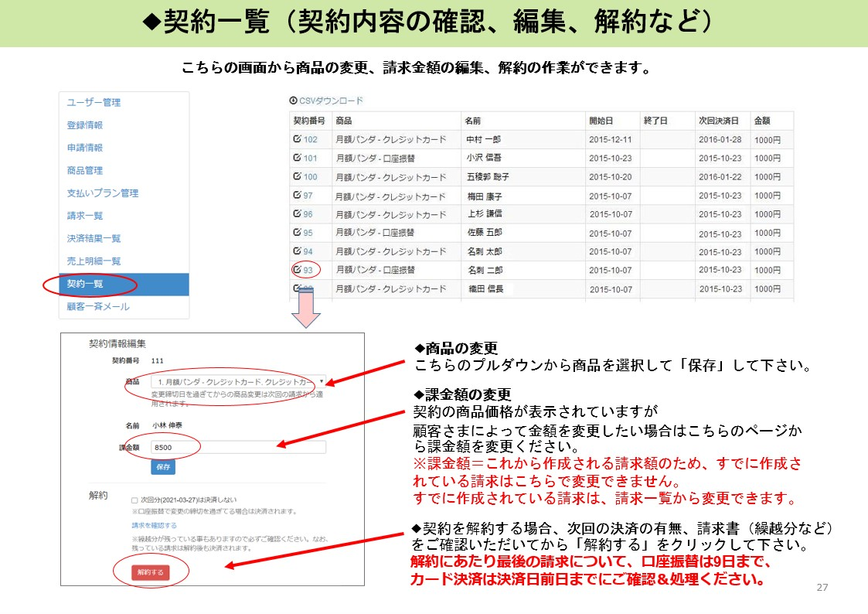Select 支払いプラン管理 in the sidebar
The width and height of the screenshot is (868, 614).
coord(102,193)
